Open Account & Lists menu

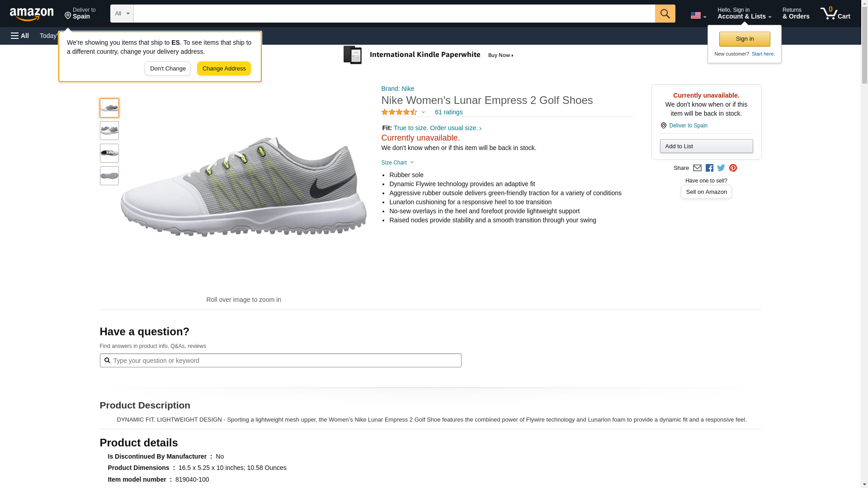[x=744, y=14]
